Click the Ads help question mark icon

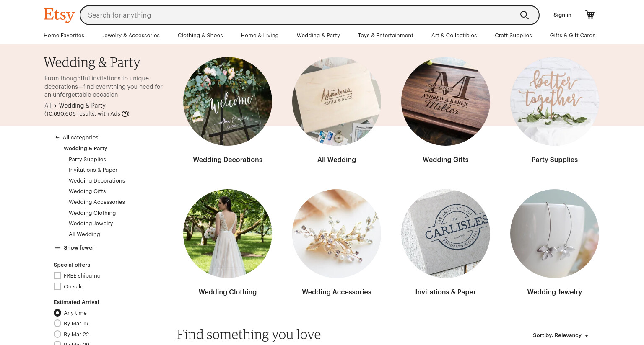tap(125, 114)
